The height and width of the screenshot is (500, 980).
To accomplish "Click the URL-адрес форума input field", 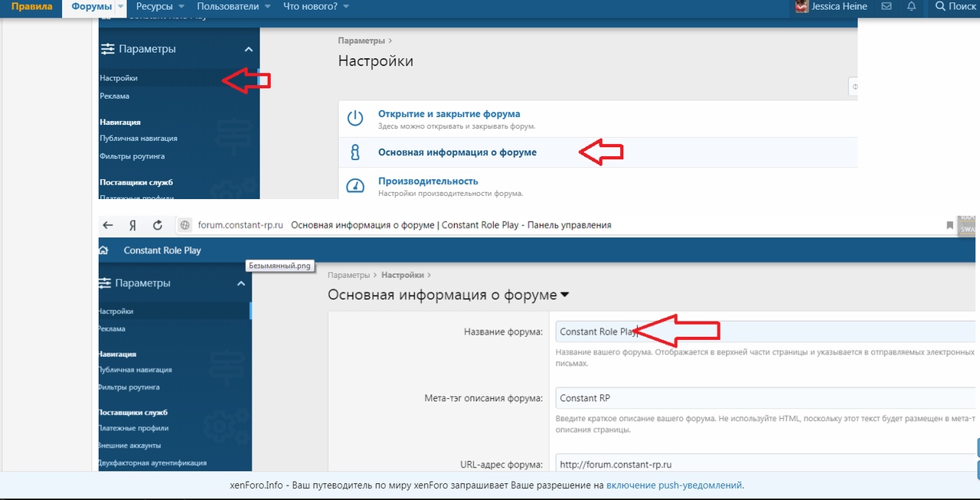I will pyautogui.click(x=766, y=464).
